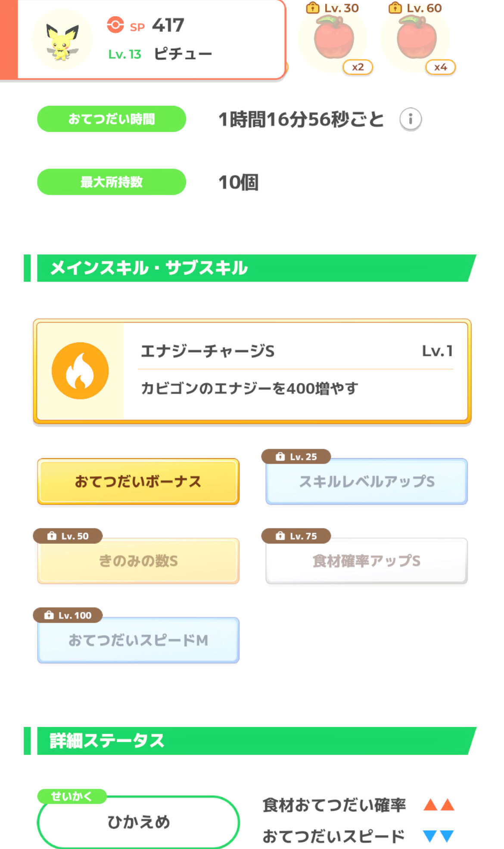Viewport: 504px width, 849px height.
Task: Select the おてつだいボーナス sub skill
Action: [x=138, y=481]
